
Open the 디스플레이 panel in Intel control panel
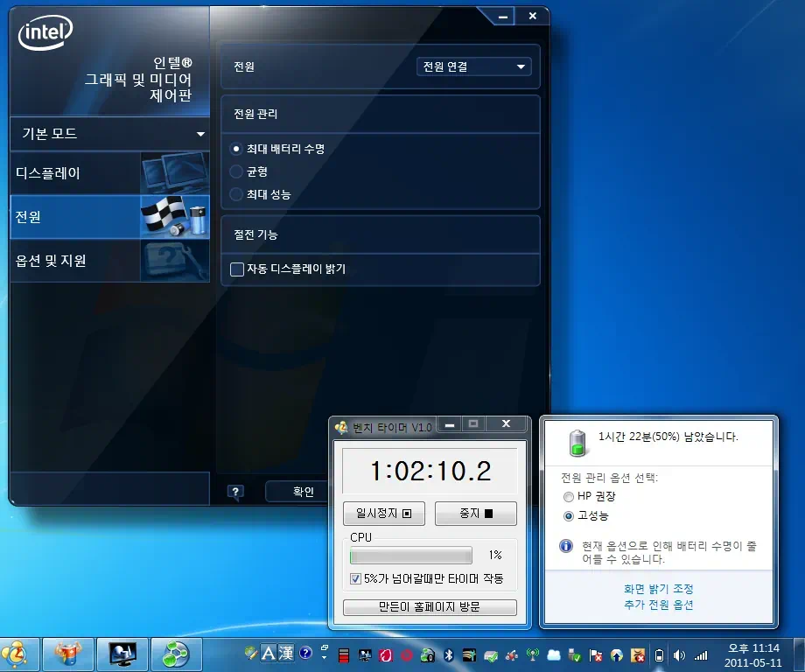[74, 173]
